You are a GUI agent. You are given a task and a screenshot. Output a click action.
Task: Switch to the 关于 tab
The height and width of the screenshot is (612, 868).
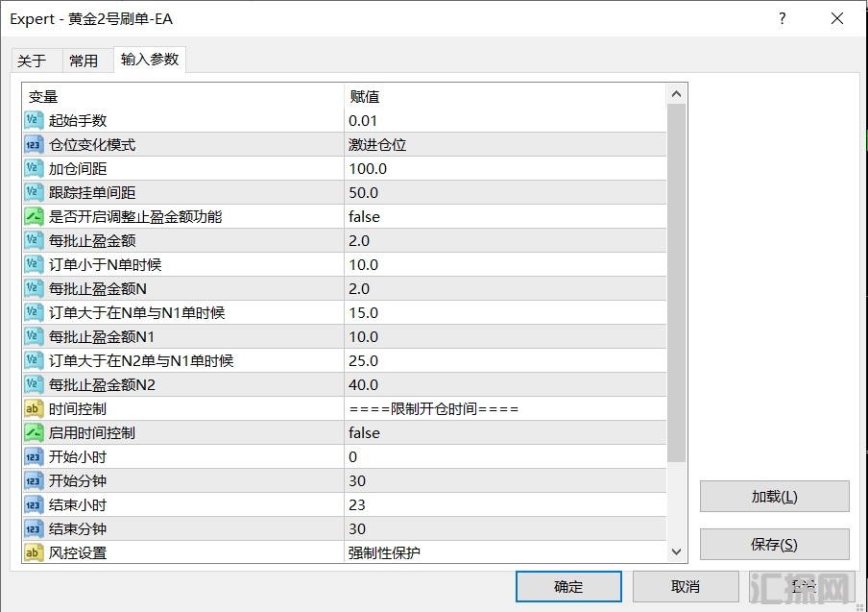[x=32, y=61]
